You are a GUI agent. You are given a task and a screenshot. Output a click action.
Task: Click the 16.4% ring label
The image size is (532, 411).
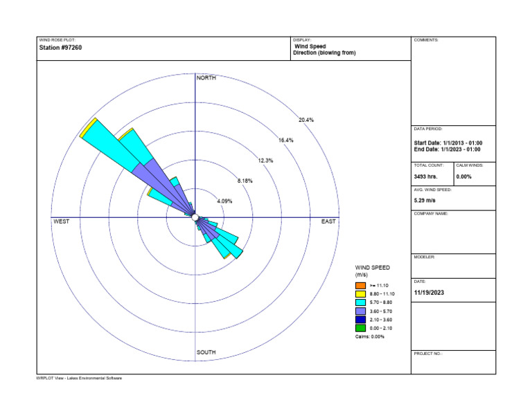pos(286,140)
